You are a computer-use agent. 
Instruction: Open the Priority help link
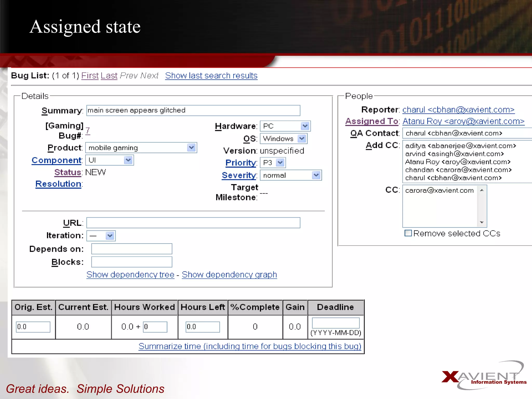point(241,163)
